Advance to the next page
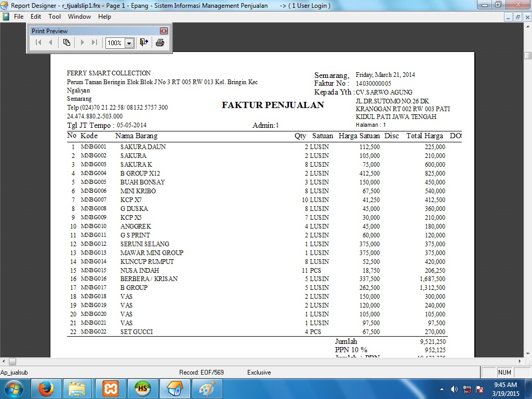The image size is (532, 399). click(82, 43)
